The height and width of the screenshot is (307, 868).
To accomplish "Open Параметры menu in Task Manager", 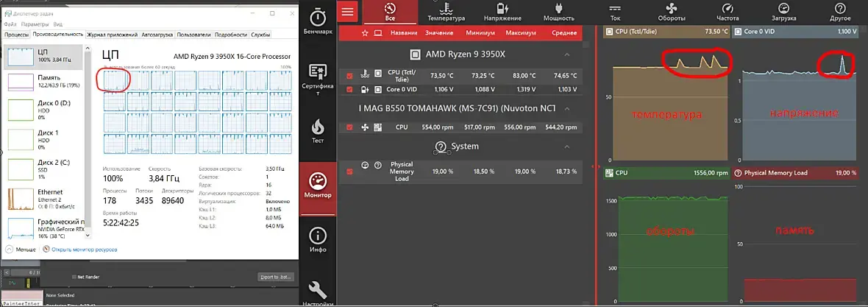I will click(35, 24).
